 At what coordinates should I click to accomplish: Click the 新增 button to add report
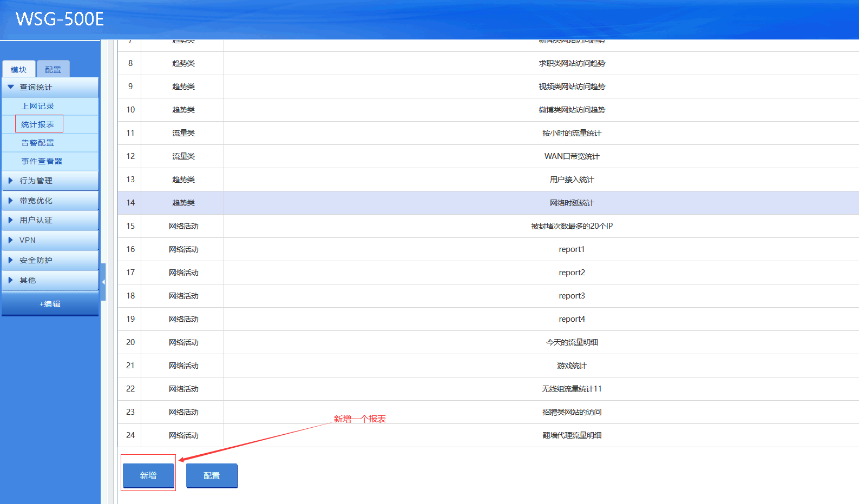pos(148,475)
